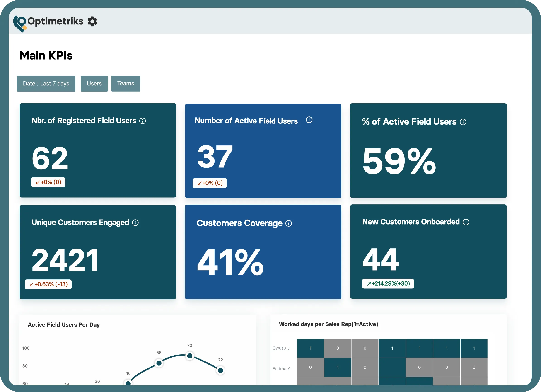Click the +214.29%(+30) trend badge
This screenshot has width=541, height=392.
click(x=388, y=283)
